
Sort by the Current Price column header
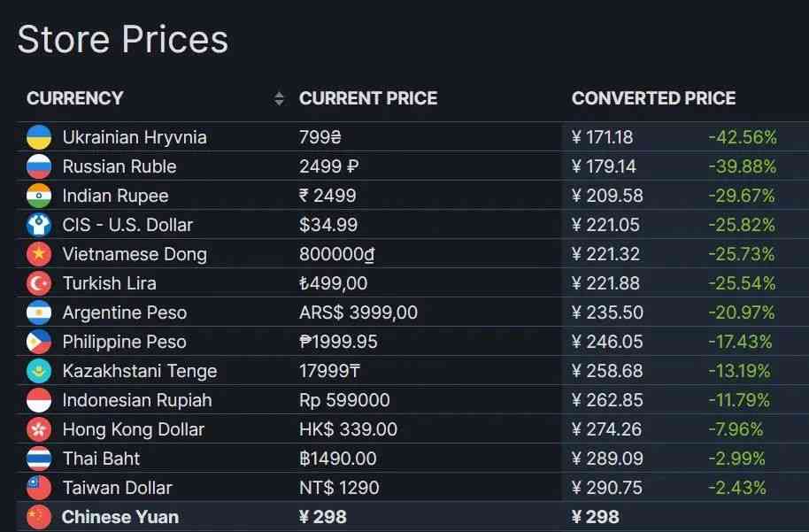click(x=368, y=98)
